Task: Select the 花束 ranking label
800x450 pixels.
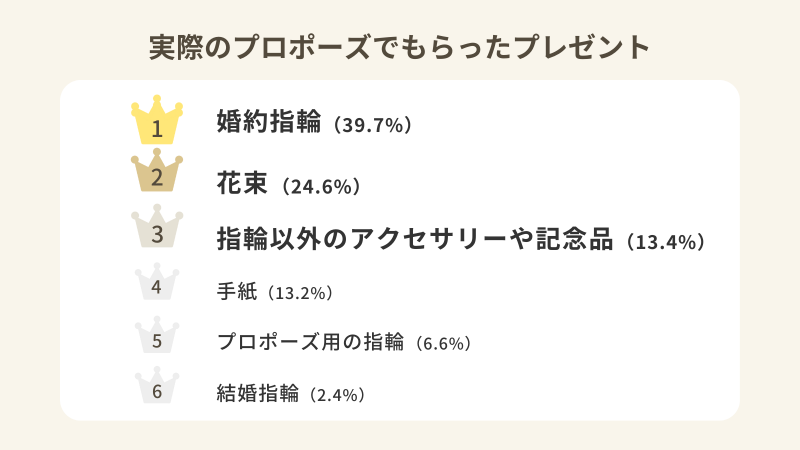Action: [243, 183]
